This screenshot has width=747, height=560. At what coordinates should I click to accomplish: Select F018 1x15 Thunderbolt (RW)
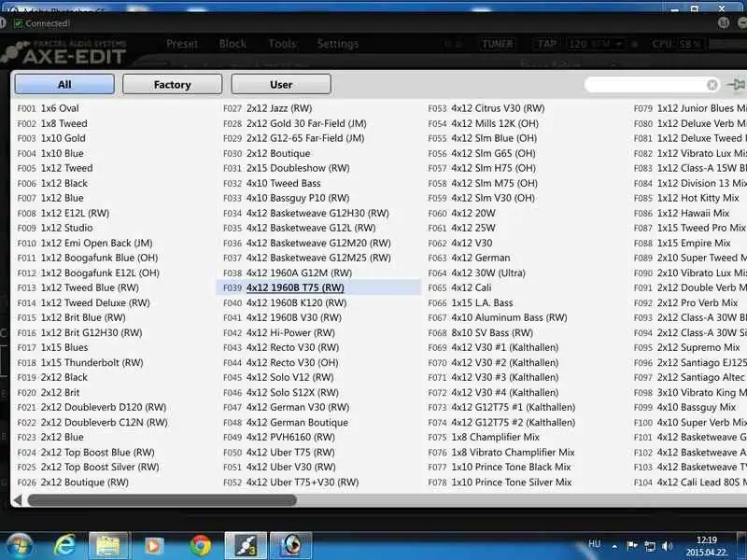[x=80, y=362]
